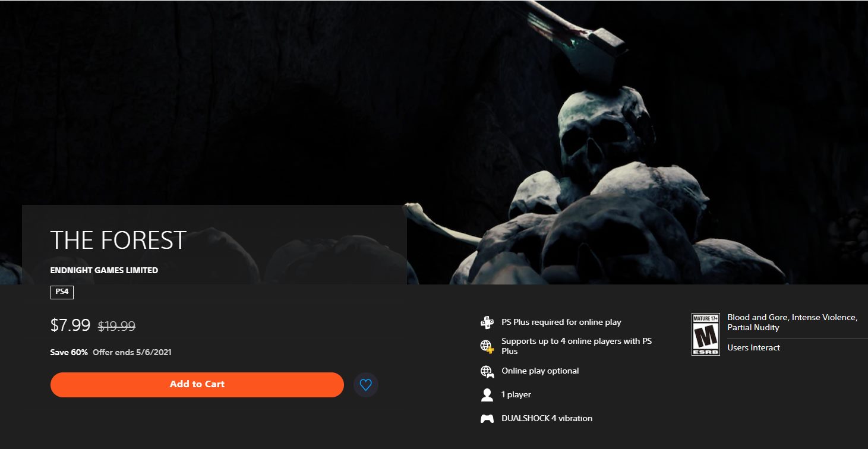Click the Offer ends 5/6/2021 text
This screenshot has height=449, width=868.
(132, 352)
